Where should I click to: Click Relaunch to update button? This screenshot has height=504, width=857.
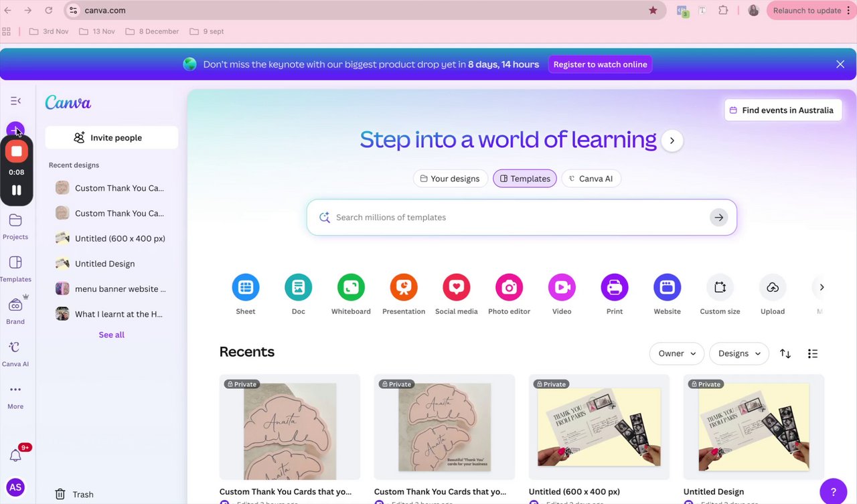807,10
